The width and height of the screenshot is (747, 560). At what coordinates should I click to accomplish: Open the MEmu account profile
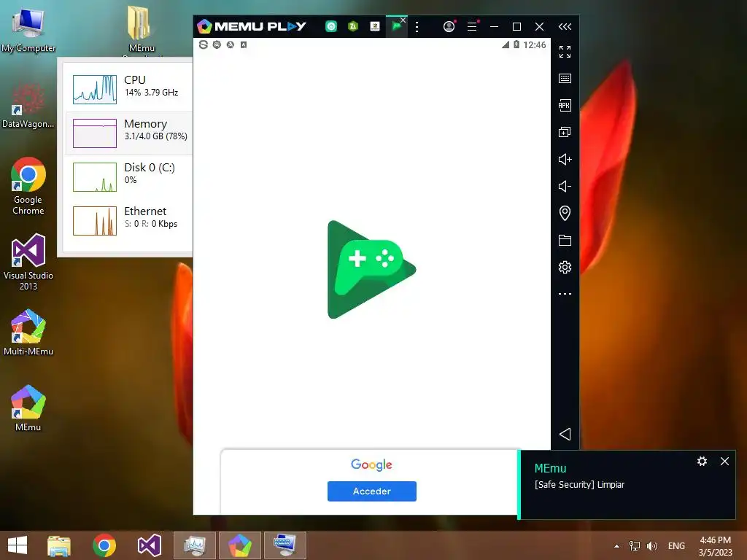pyautogui.click(x=449, y=27)
